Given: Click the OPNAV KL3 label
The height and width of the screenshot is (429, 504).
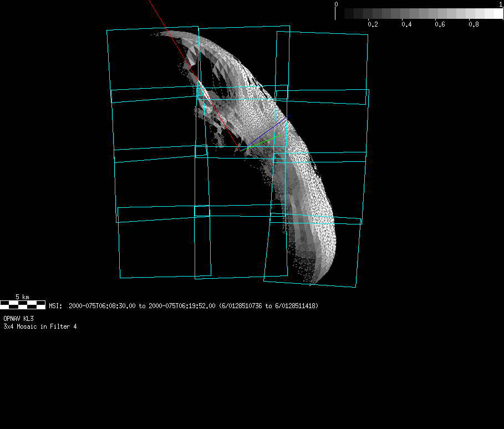Looking at the screenshot, I should click(x=18, y=319).
